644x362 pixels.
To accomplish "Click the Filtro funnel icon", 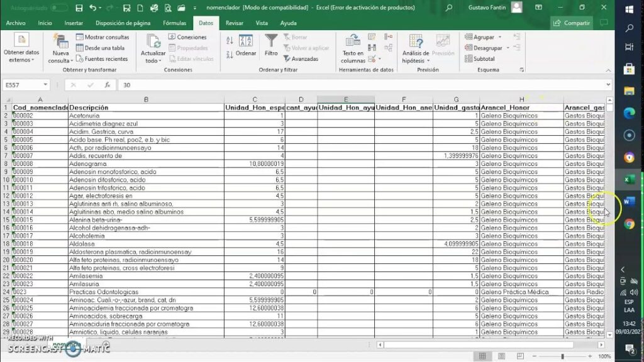I will tap(271, 45).
